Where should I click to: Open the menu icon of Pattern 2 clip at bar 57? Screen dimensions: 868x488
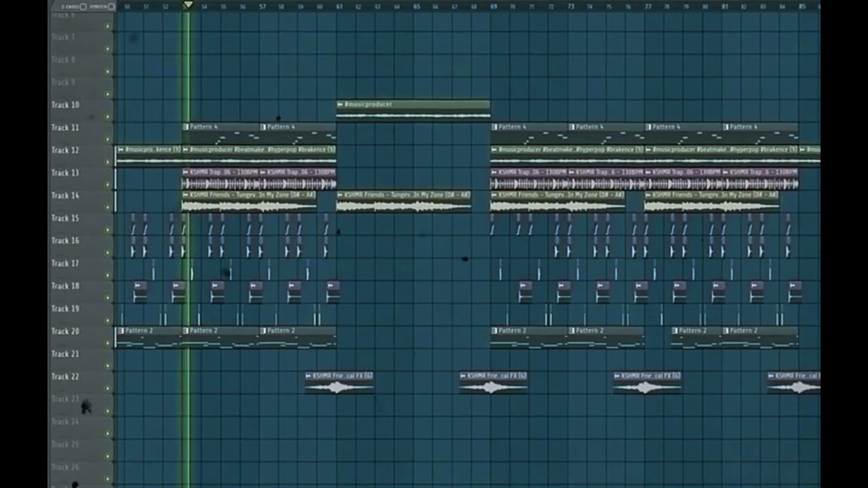pos(263,331)
